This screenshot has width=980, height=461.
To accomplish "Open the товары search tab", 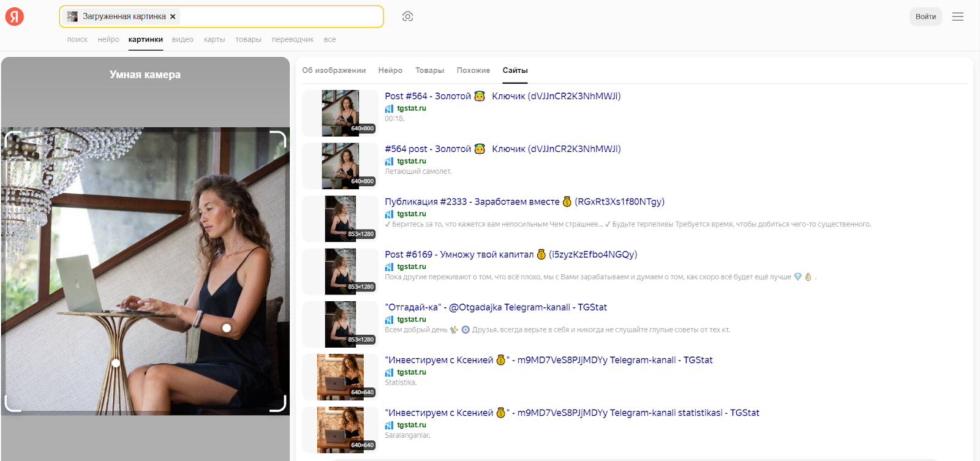I will (248, 39).
